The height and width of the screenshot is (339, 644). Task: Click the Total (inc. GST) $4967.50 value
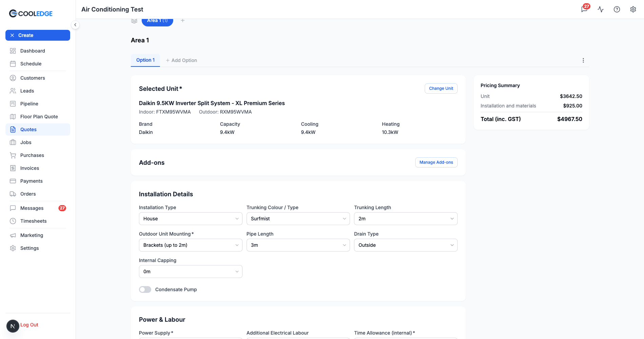coord(569,119)
